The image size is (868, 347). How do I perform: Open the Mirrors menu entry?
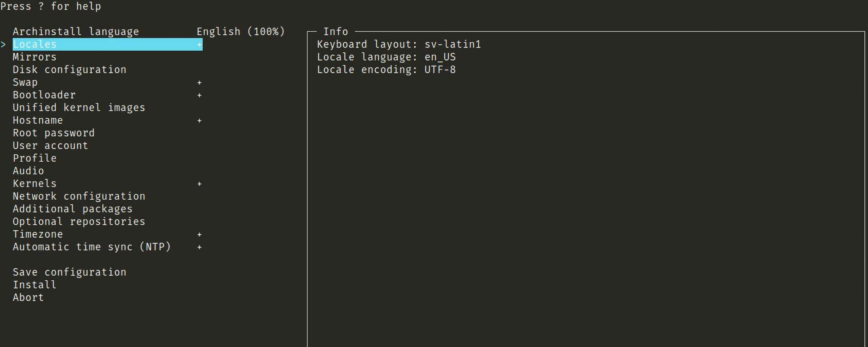click(35, 57)
